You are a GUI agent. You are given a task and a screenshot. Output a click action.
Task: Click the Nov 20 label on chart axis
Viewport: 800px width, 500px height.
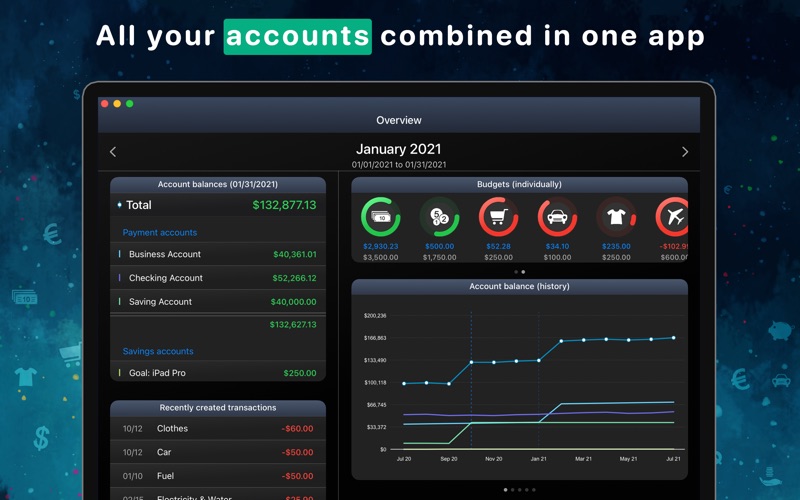pos(493,459)
